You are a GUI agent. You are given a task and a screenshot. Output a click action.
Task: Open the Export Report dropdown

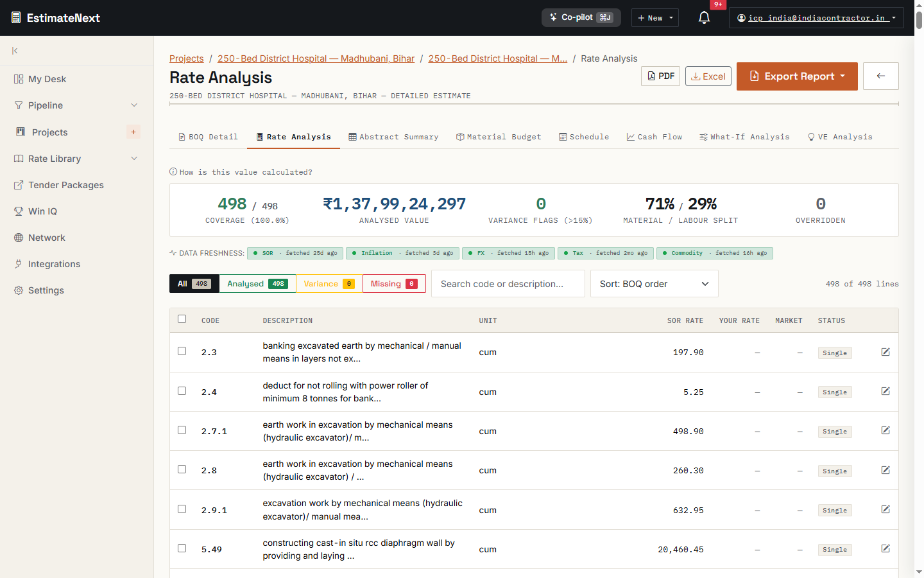point(797,76)
